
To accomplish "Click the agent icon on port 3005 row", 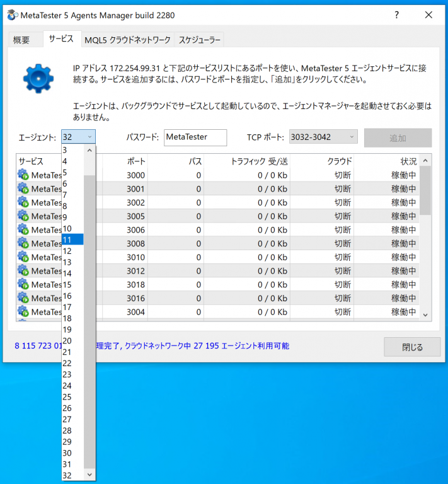I will (x=23, y=216).
